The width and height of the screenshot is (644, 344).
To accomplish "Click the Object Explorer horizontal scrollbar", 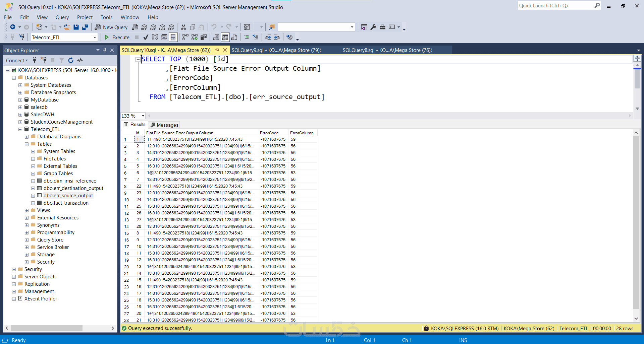I will 46,328.
